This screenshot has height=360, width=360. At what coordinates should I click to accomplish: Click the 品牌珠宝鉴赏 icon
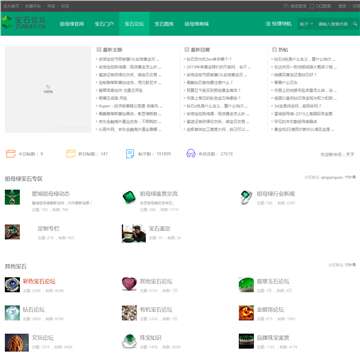click(246, 341)
